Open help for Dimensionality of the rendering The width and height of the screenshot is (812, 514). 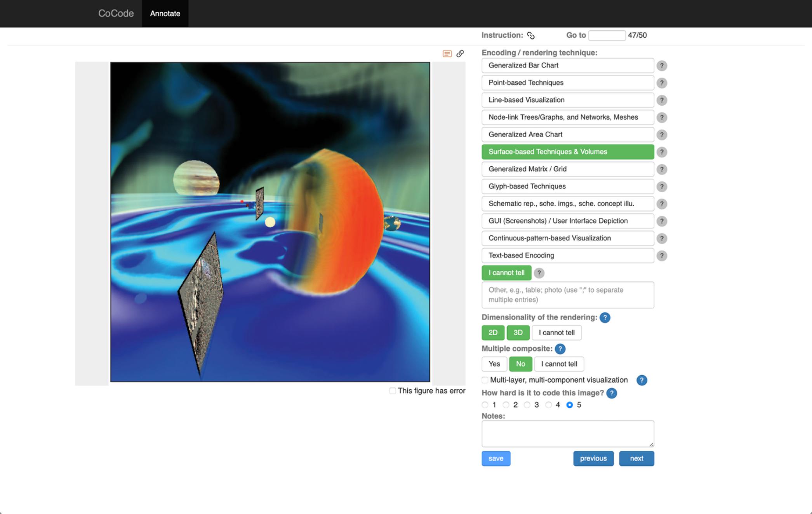605,317
